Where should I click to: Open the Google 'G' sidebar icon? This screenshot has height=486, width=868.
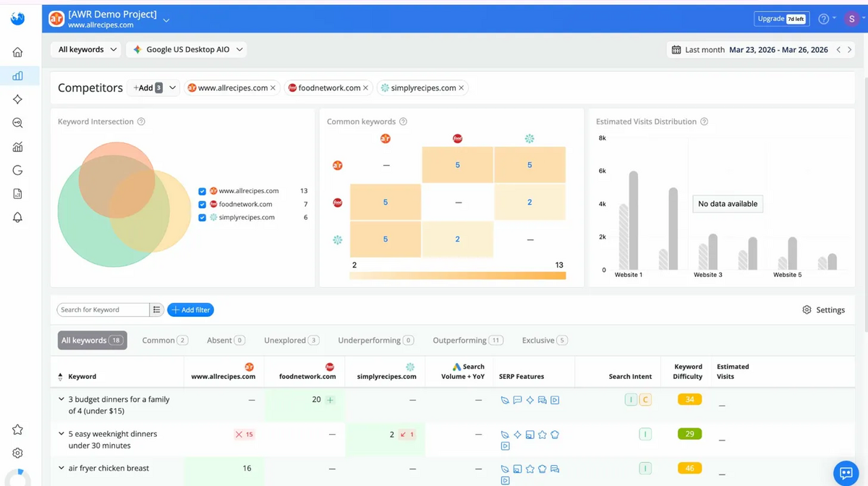point(17,170)
